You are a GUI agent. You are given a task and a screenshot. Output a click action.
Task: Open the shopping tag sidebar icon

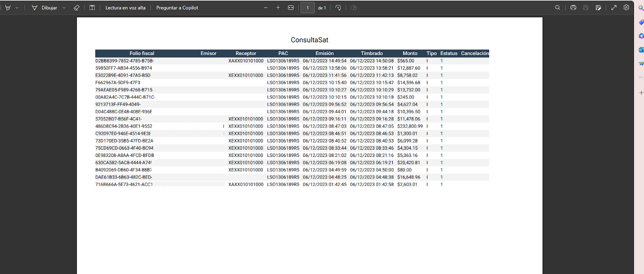(x=641, y=22)
